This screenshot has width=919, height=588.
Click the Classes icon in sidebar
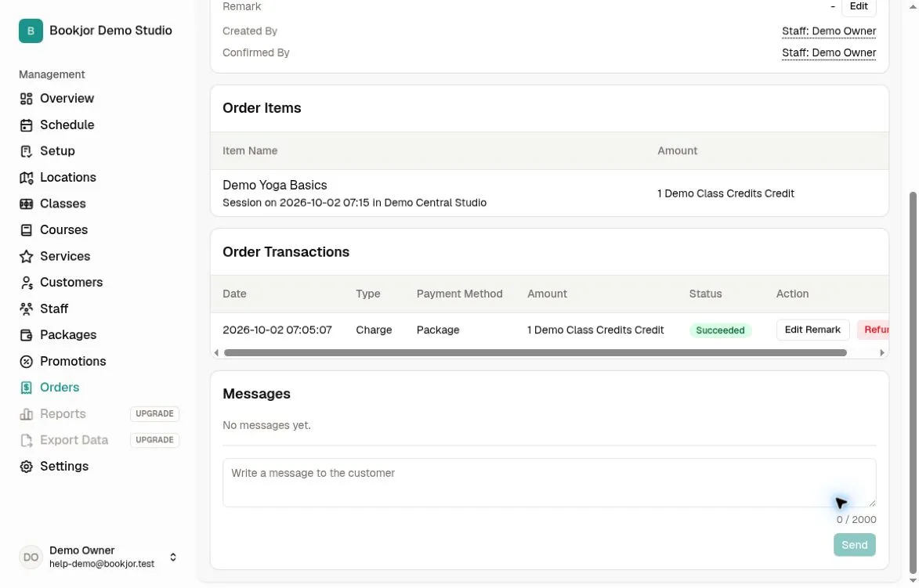(27, 204)
